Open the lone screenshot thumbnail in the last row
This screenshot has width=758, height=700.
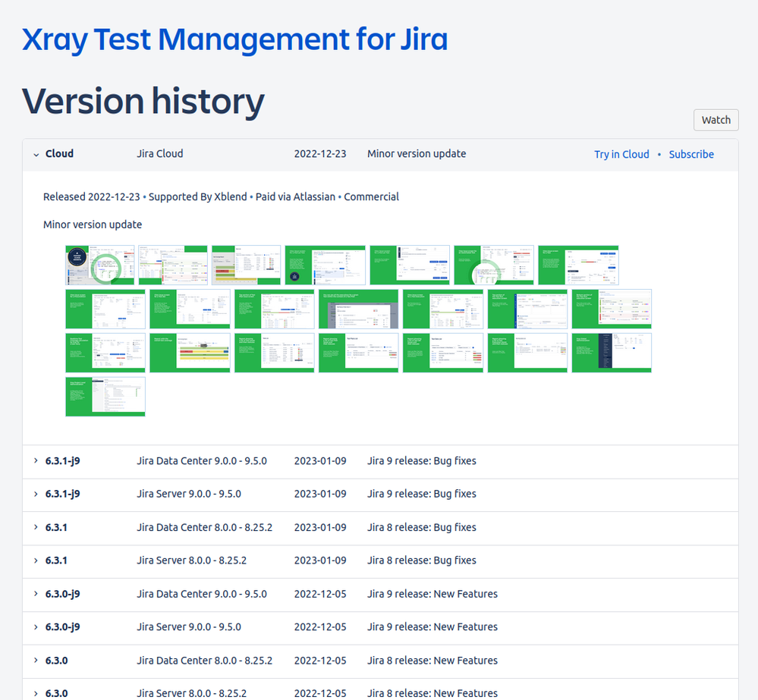[105, 397]
